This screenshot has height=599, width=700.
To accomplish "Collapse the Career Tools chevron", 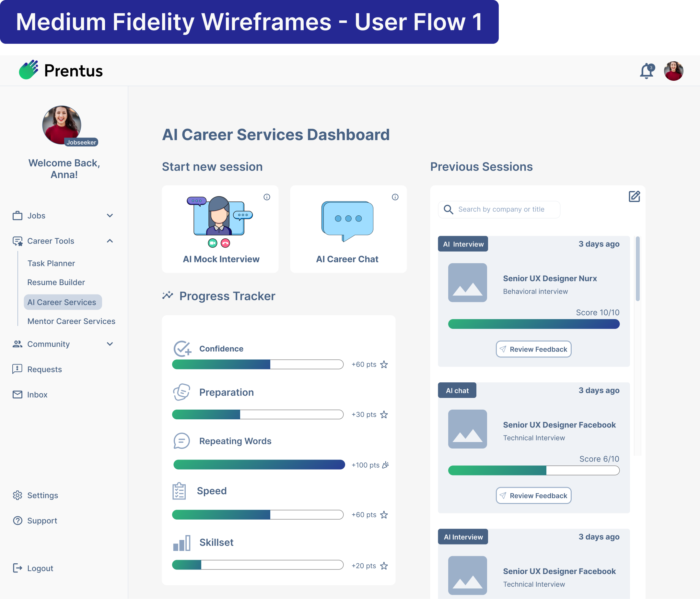I will (110, 241).
